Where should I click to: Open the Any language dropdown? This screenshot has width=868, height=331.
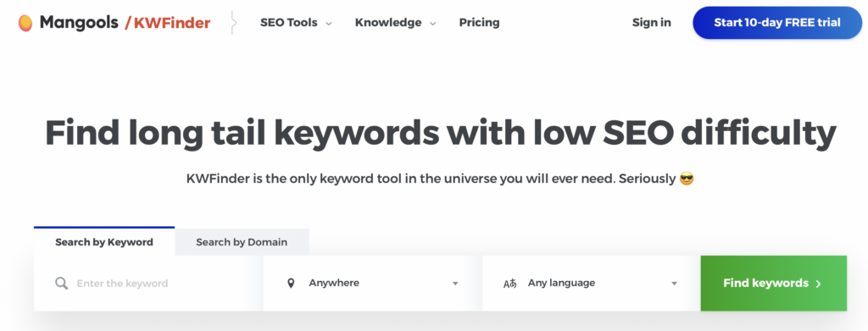(591, 283)
